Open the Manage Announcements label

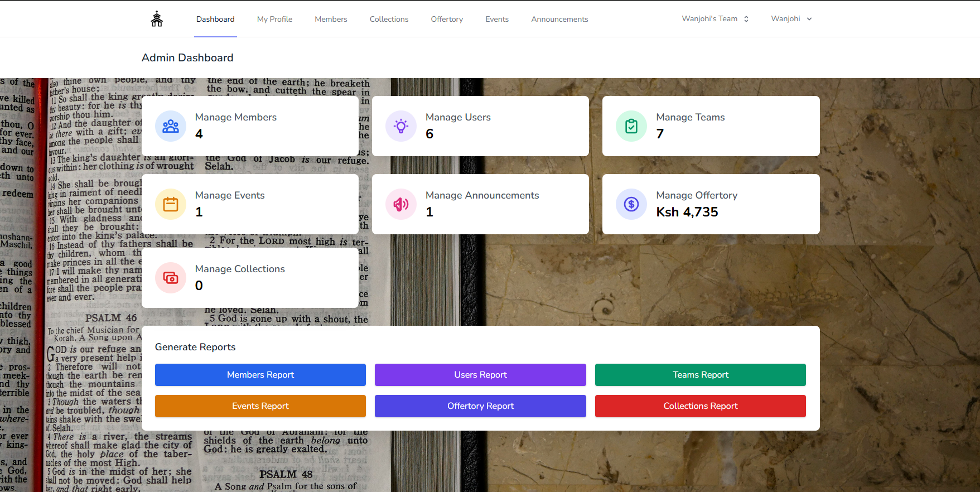tap(482, 195)
